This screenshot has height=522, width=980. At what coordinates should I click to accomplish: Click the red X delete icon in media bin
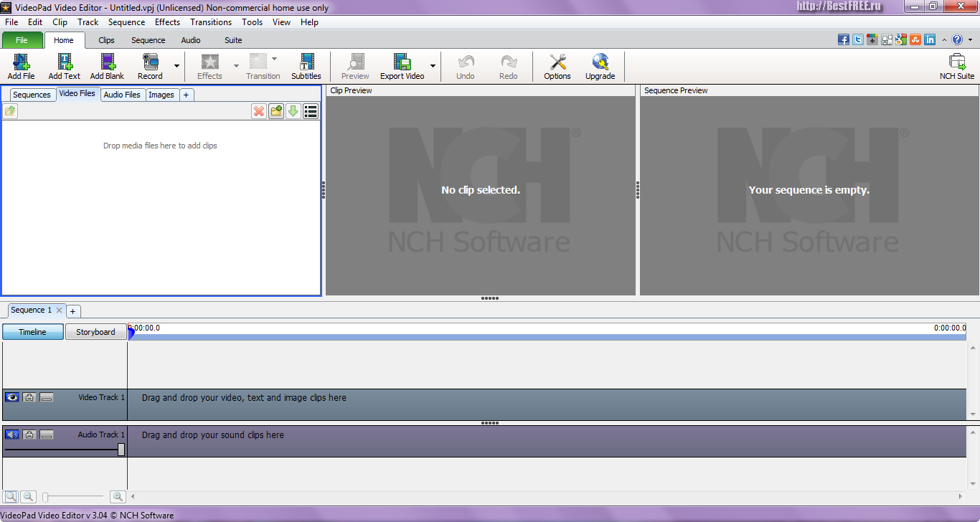(259, 111)
